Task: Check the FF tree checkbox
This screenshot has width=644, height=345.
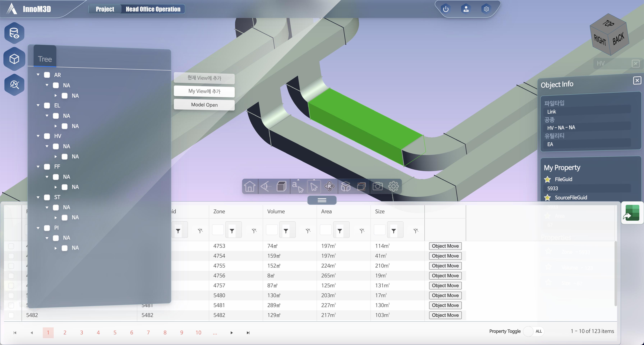Action: [47, 167]
